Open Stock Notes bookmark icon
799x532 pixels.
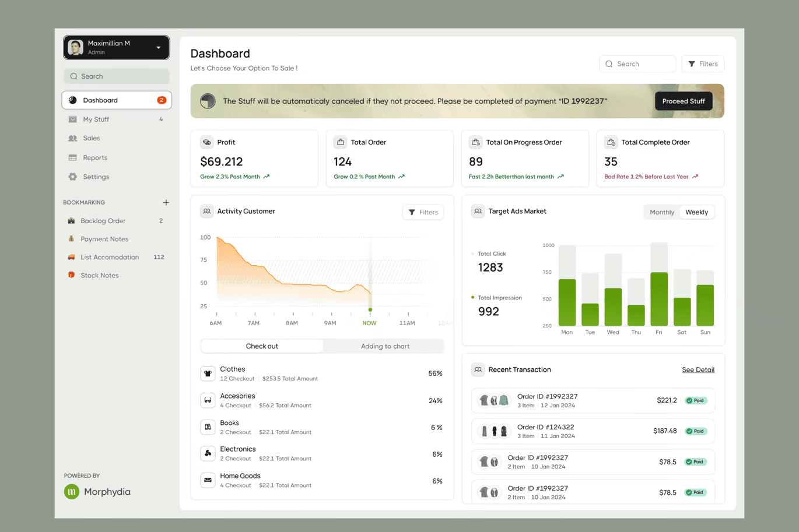pos(71,275)
